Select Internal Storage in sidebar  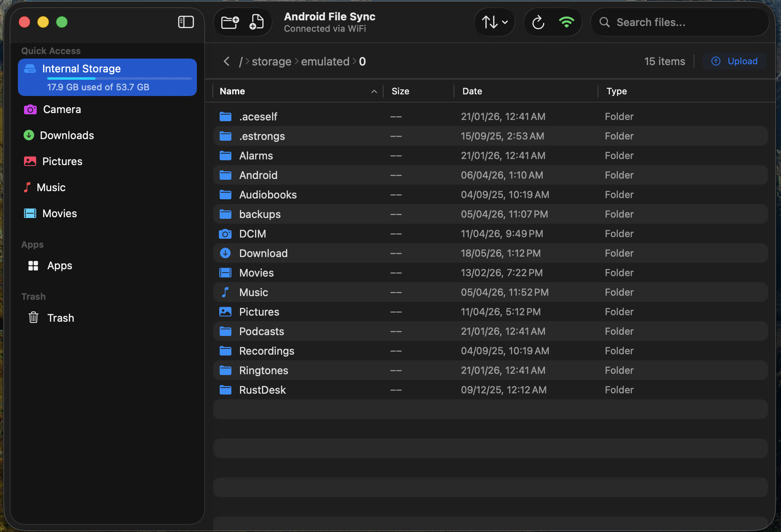107,77
